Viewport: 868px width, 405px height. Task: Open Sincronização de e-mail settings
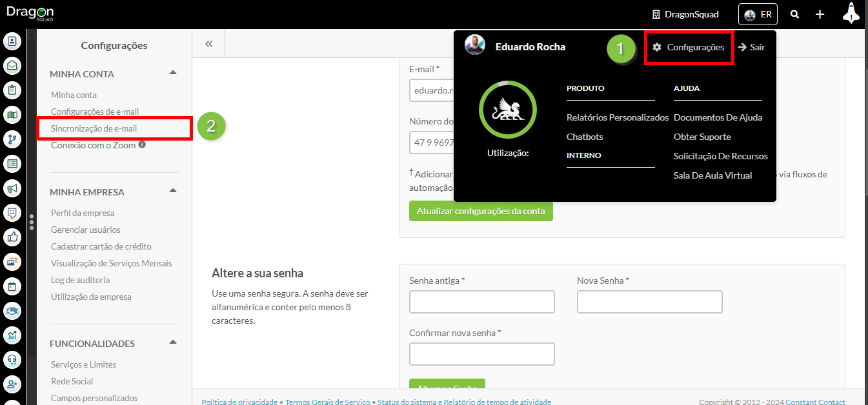[94, 128]
